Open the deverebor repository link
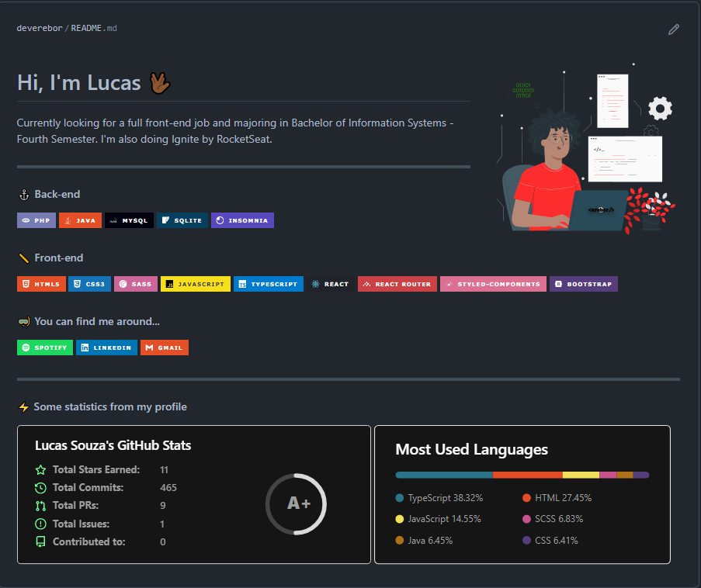Image resolution: width=701 pixels, height=588 pixels. point(40,28)
